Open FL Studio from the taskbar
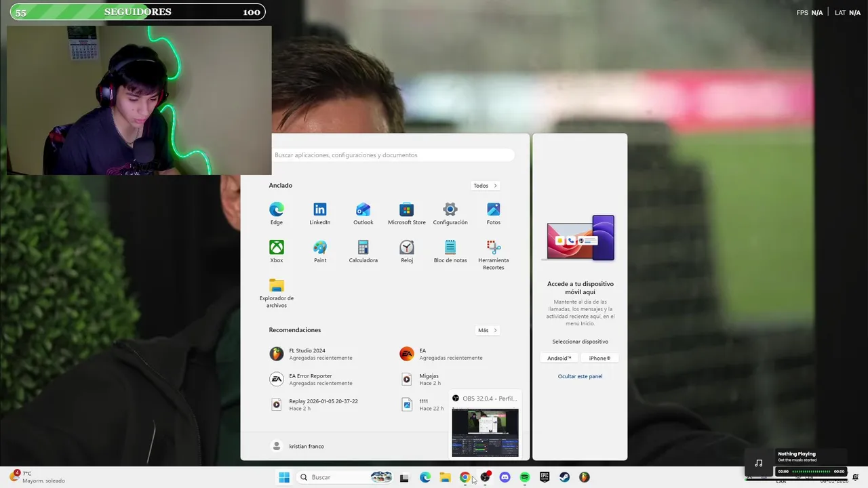Screen dimensions: 868x488 click(584, 477)
